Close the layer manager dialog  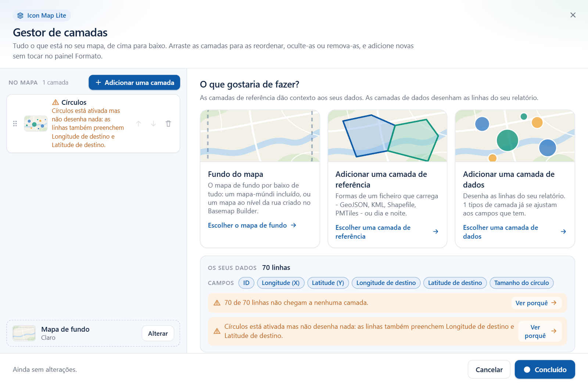573,15
